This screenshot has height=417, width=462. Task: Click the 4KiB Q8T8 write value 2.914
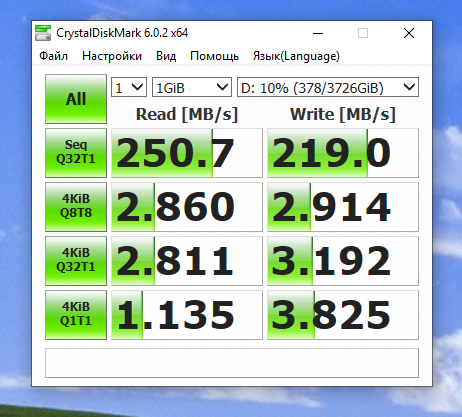pyautogui.click(x=343, y=207)
